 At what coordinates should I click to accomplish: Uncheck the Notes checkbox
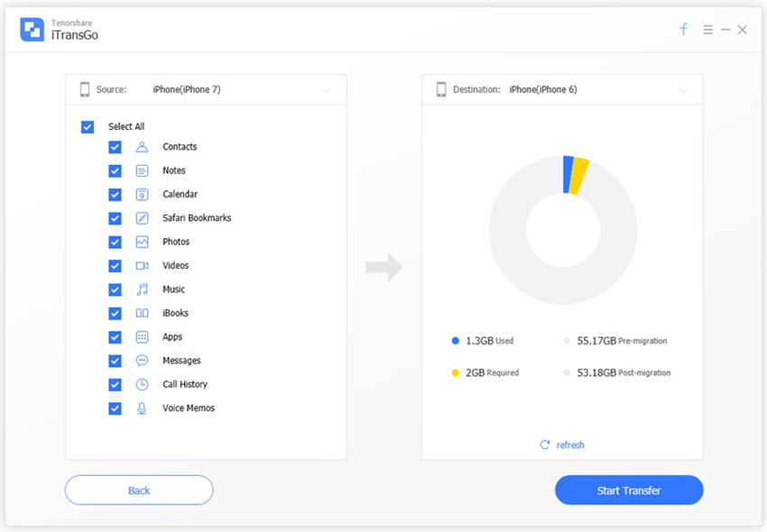115,170
